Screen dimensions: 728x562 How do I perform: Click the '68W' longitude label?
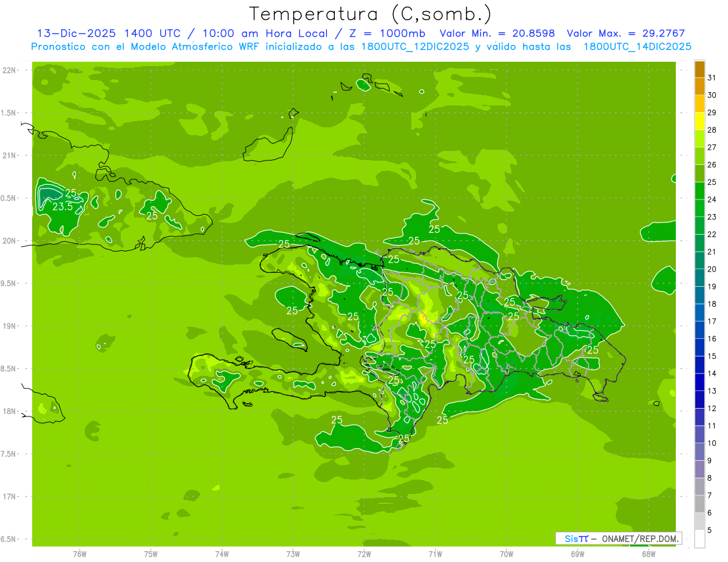tap(649, 554)
